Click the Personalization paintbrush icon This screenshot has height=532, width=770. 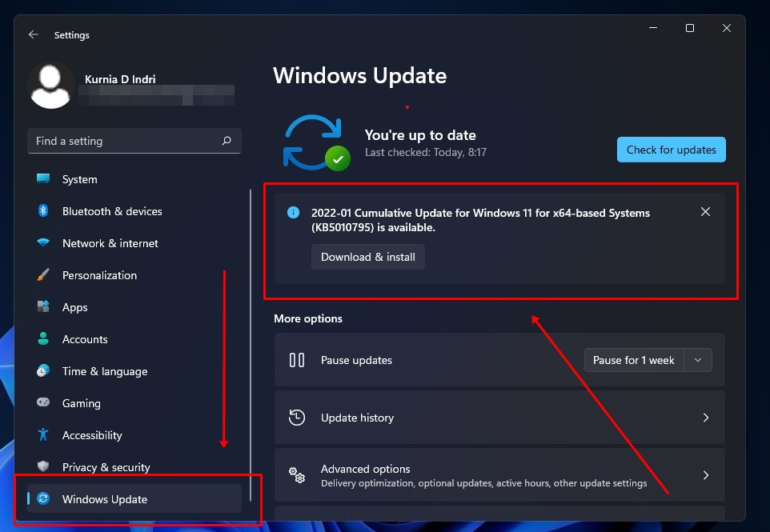coord(43,275)
